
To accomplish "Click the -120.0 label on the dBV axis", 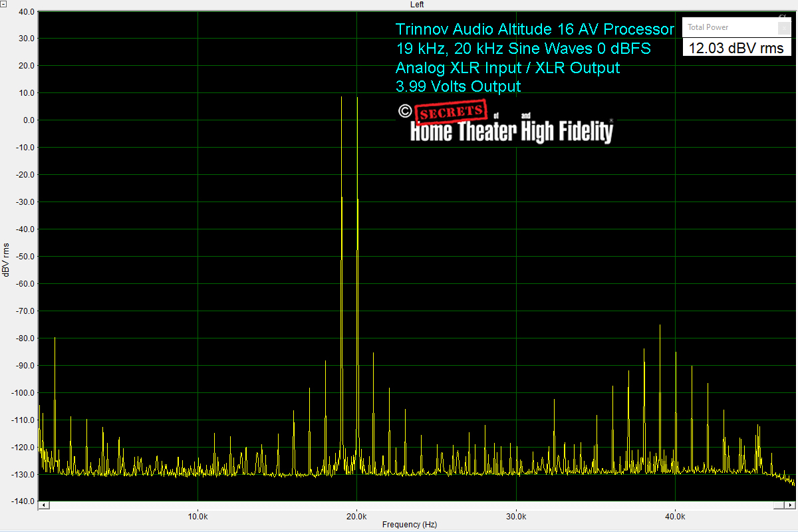I will click(22, 448).
